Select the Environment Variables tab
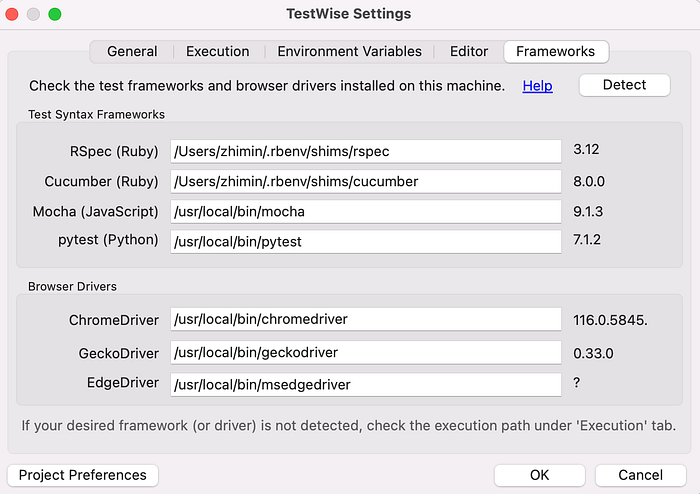Screen dimensions: 700x494 [x=350, y=52]
